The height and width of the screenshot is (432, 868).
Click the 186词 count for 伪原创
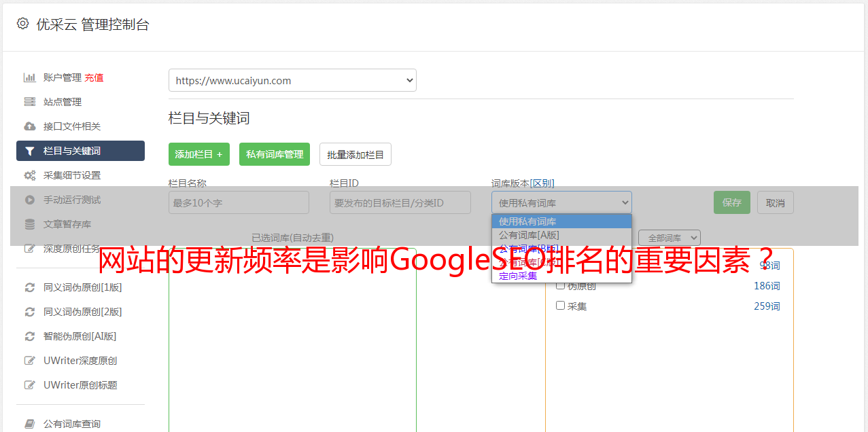pos(767,286)
